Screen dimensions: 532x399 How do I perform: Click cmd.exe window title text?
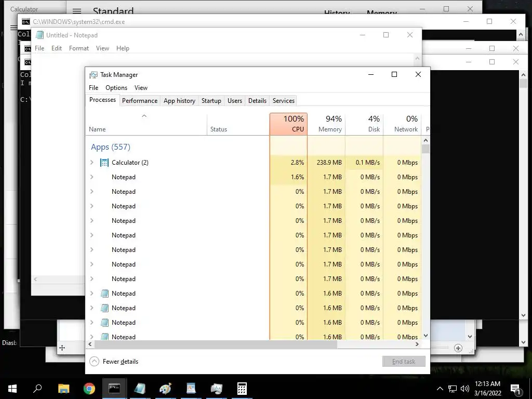coord(79,22)
